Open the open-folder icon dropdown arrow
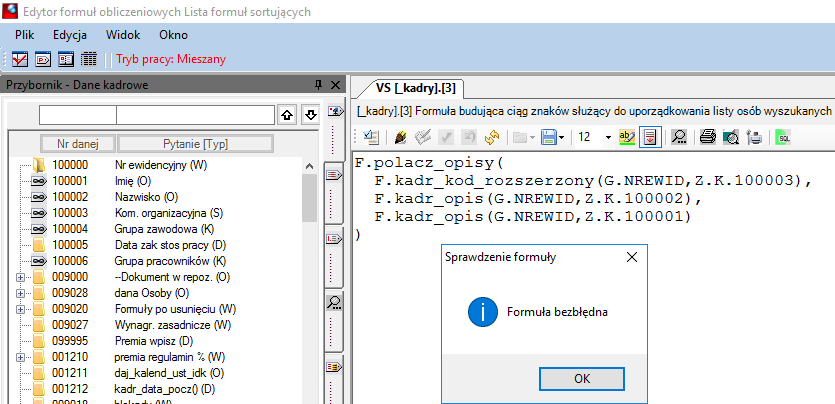This screenshot has width=835, height=404. (533, 138)
